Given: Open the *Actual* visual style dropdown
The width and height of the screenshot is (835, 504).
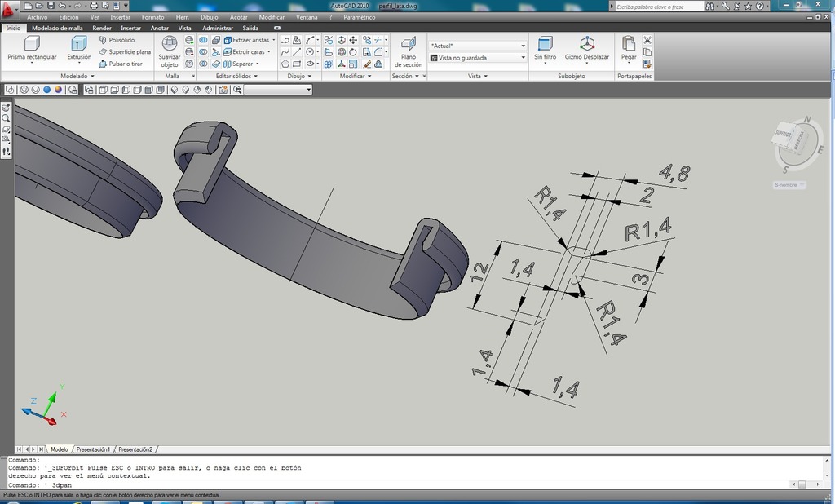Looking at the screenshot, I should pos(477,46).
